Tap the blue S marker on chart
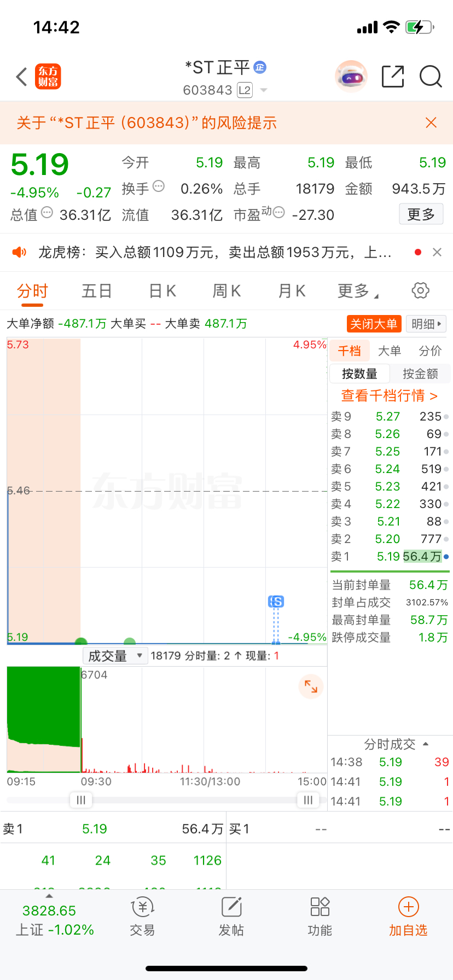Screen dimensions: 453x980 pos(276,602)
